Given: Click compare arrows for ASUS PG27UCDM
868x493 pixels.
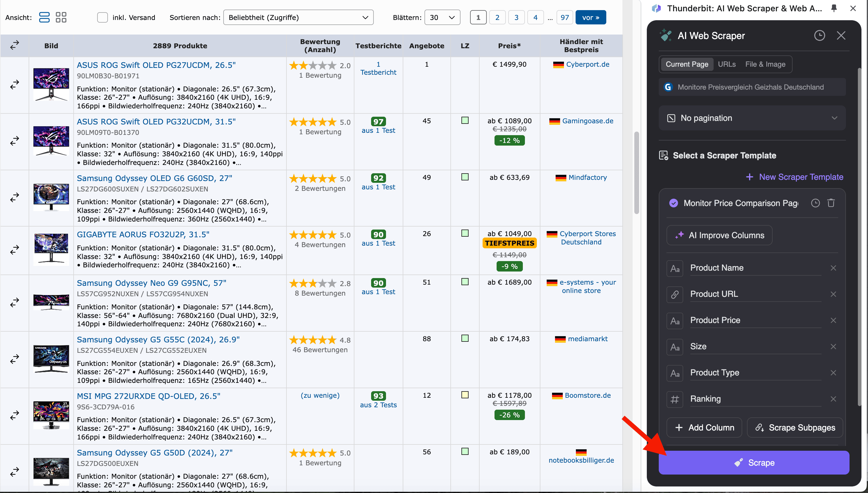Looking at the screenshot, I should [x=15, y=84].
